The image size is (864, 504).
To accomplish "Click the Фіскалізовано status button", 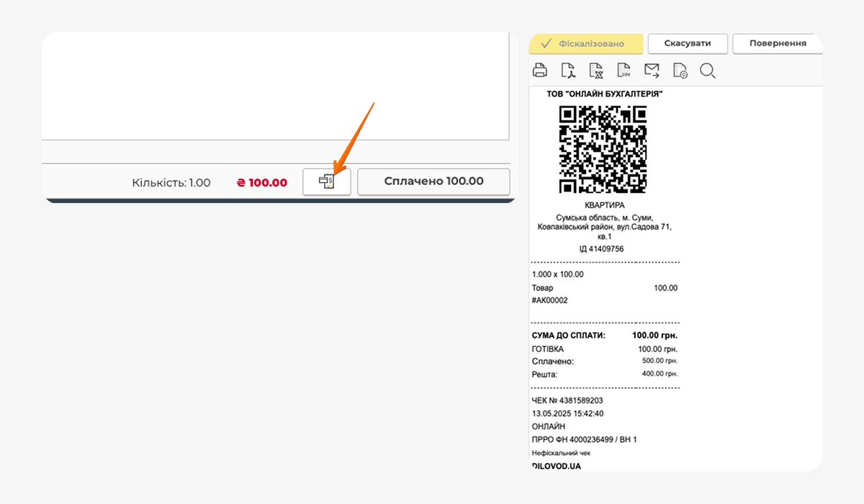I will tap(586, 44).
